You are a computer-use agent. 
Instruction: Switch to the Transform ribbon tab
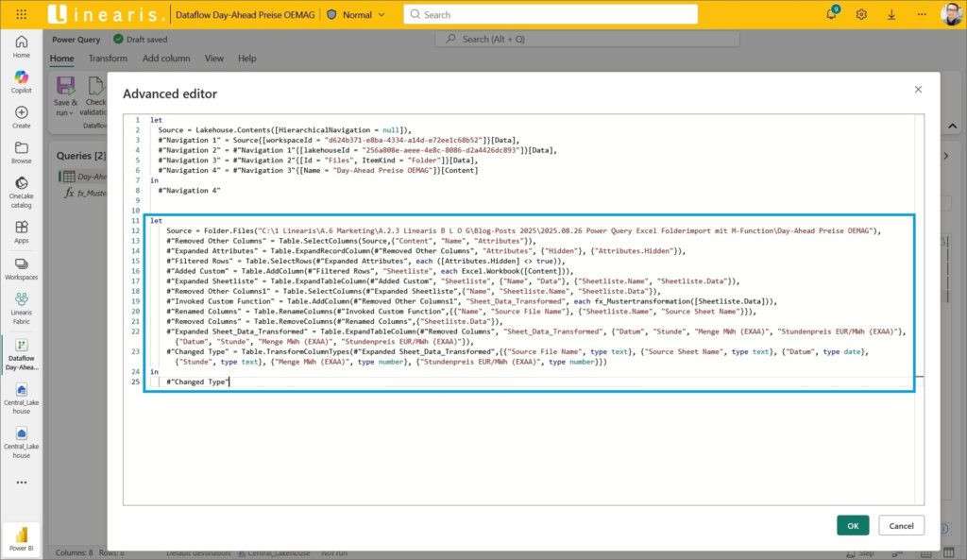pyautogui.click(x=108, y=59)
